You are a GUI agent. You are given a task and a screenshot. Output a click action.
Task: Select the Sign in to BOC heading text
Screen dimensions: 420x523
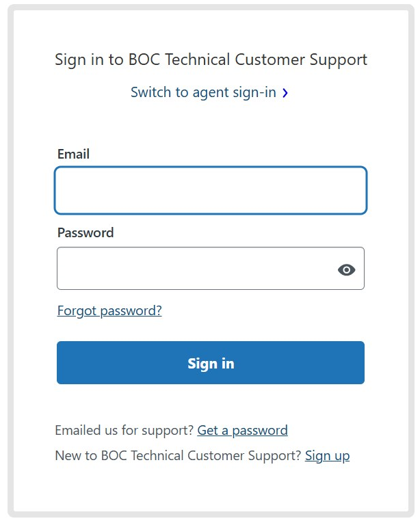click(211, 60)
